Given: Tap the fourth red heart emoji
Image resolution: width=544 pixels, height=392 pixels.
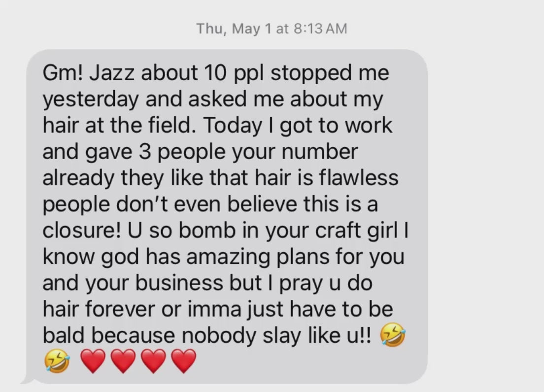Looking at the screenshot, I should (x=184, y=361).
